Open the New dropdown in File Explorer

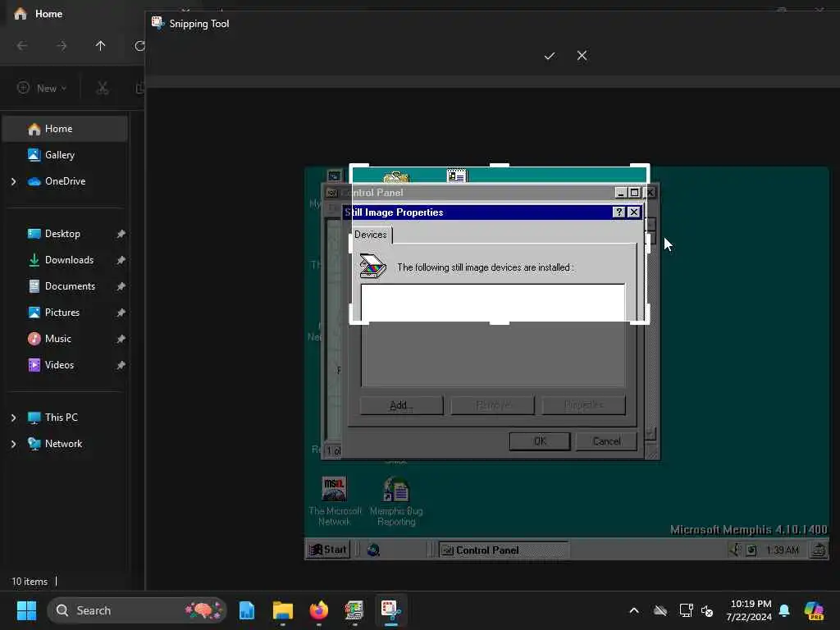(42, 88)
